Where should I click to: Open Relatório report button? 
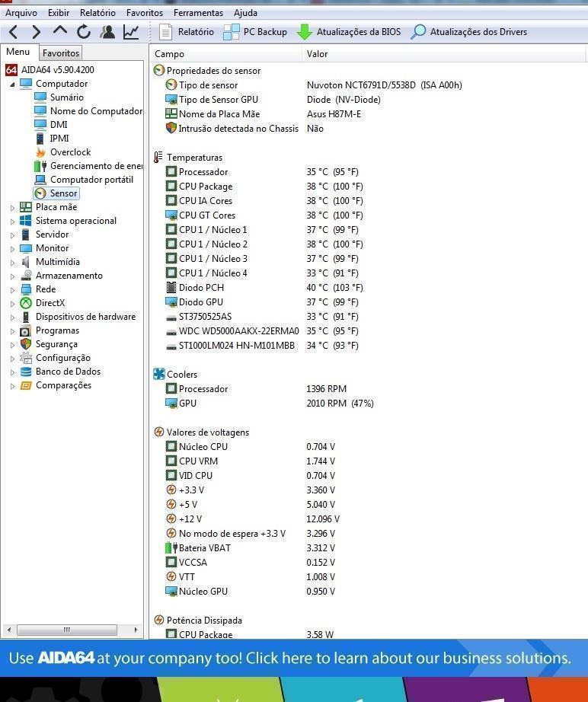click(187, 32)
